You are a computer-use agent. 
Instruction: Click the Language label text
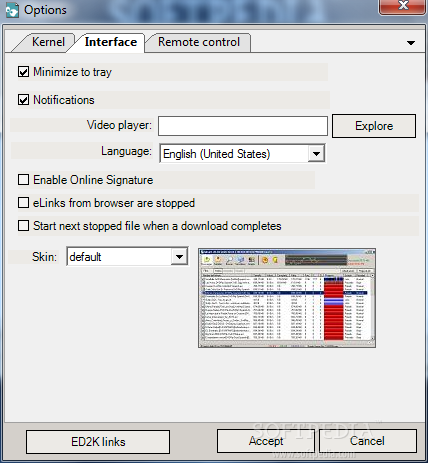point(126,151)
